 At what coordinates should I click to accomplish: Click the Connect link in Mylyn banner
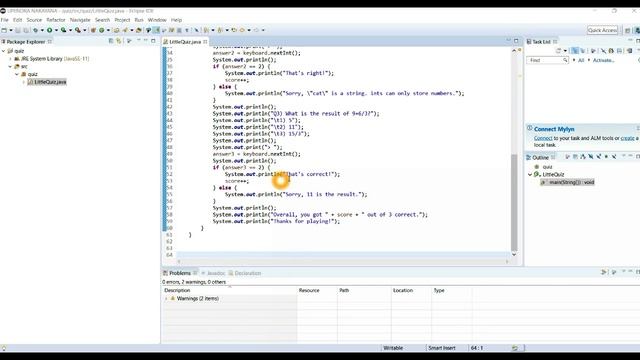pos(543,138)
